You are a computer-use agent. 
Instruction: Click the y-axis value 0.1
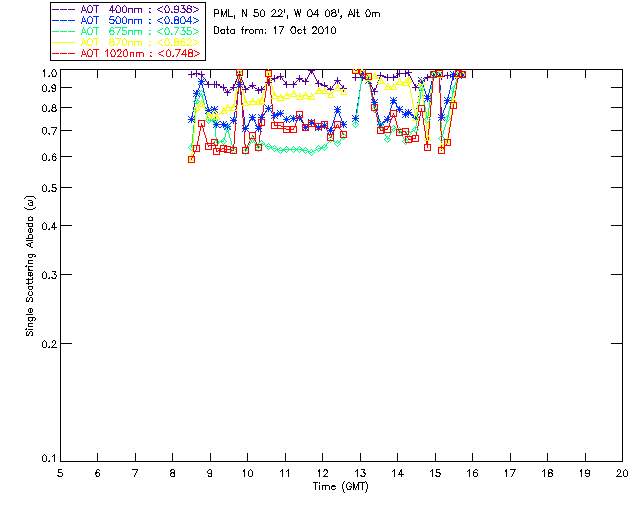pos(49,459)
